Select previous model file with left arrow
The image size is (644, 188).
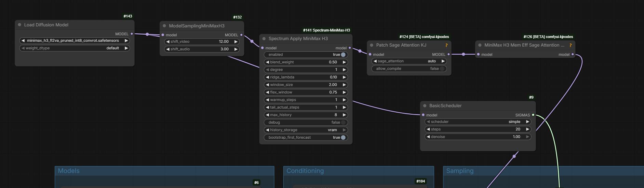click(23, 40)
